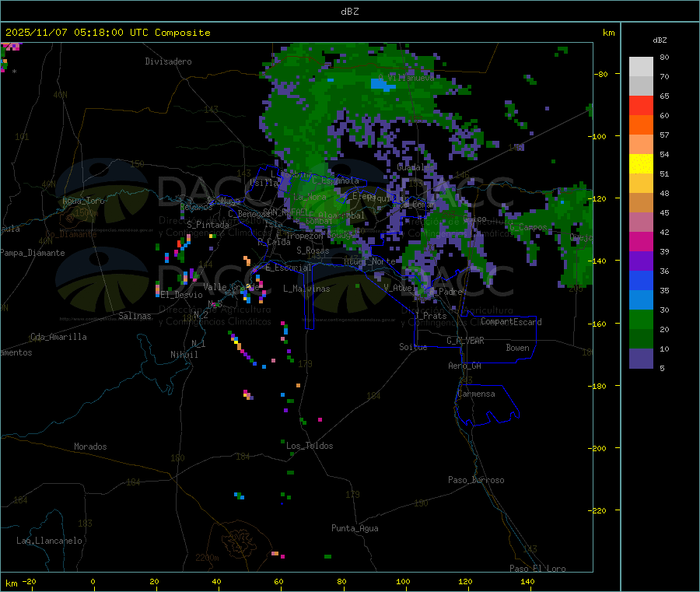
Task: Click the Carmensa label
Action: tap(476, 394)
